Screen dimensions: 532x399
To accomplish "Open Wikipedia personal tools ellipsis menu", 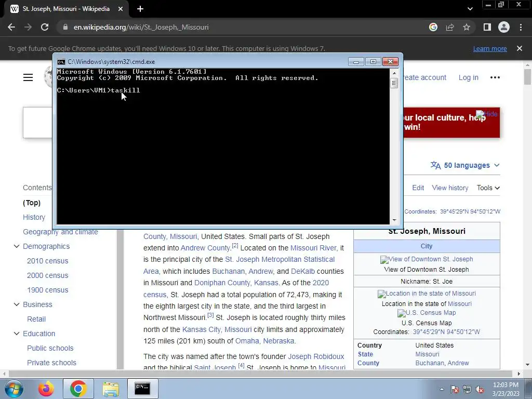I will (x=495, y=77).
